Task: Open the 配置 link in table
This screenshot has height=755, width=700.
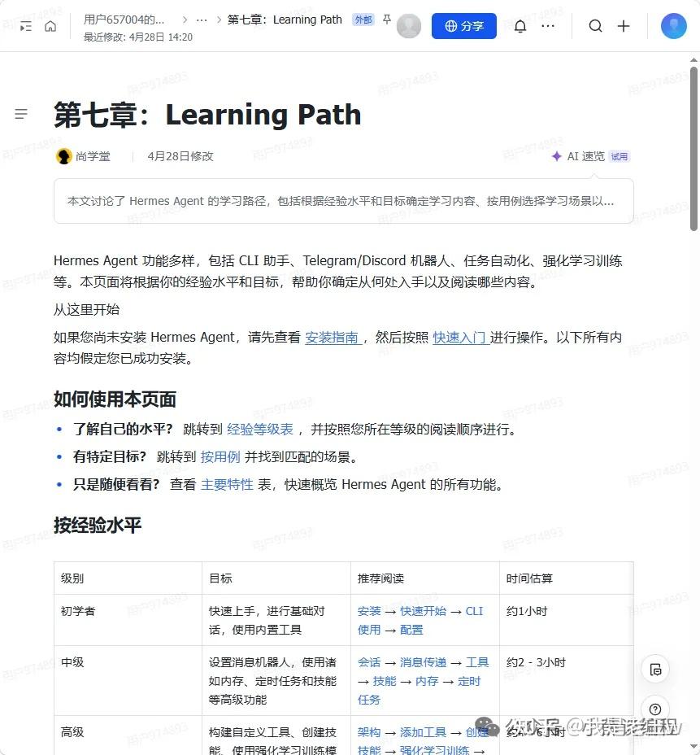Action: tap(411, 630)
